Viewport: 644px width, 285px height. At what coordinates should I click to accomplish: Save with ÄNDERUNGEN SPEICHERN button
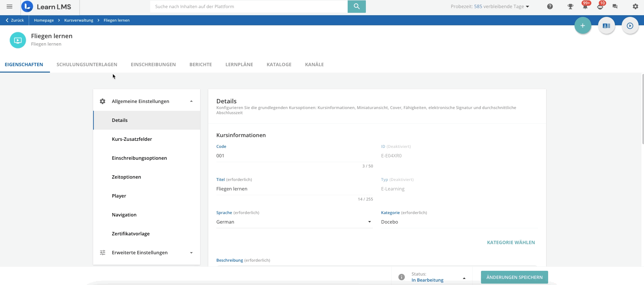click(x=514, y=277)
